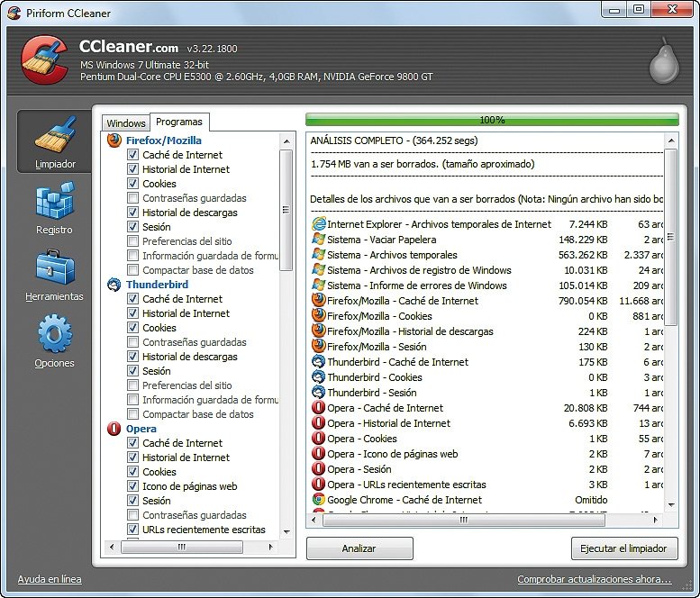700x598 pixels.
Task: Enable Firefox Contraseñas guardadas checkbox
Action: pyautogui.click(x=132, y=198)
